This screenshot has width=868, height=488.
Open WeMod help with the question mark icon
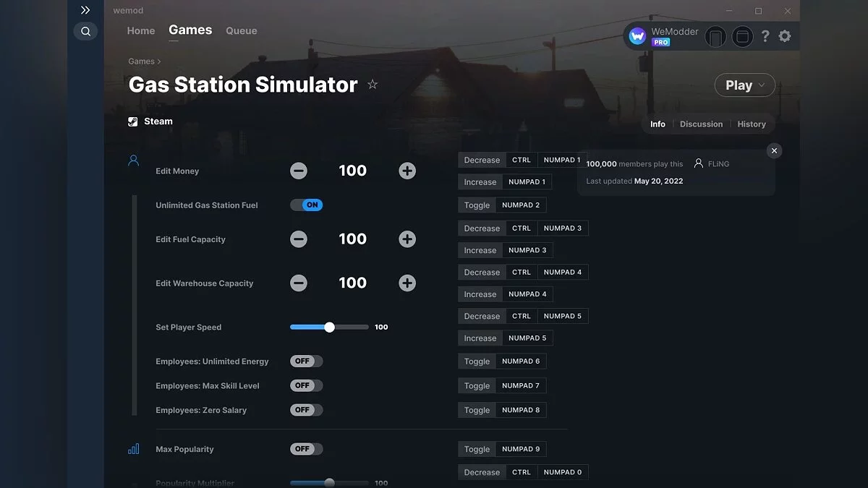[765, 35]
